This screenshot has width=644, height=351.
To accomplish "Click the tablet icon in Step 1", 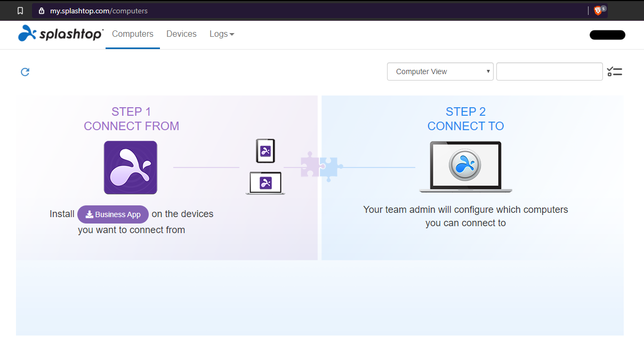I will coord(265,150).
